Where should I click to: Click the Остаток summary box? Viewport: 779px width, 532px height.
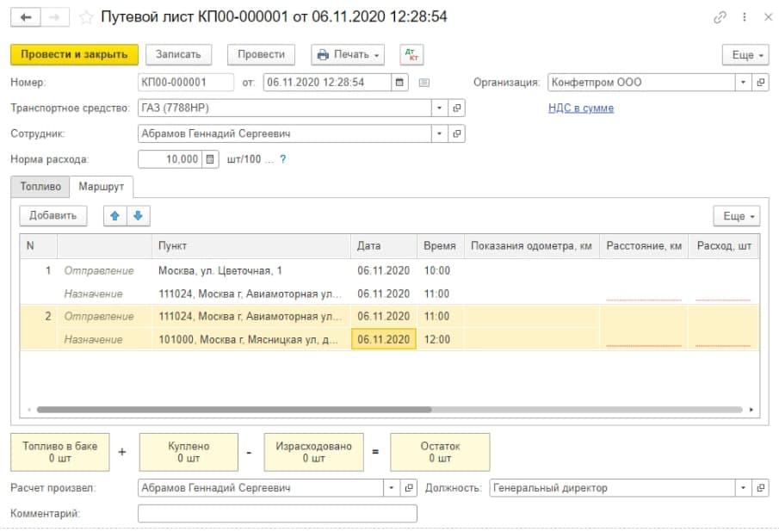(x=440, y=452)
